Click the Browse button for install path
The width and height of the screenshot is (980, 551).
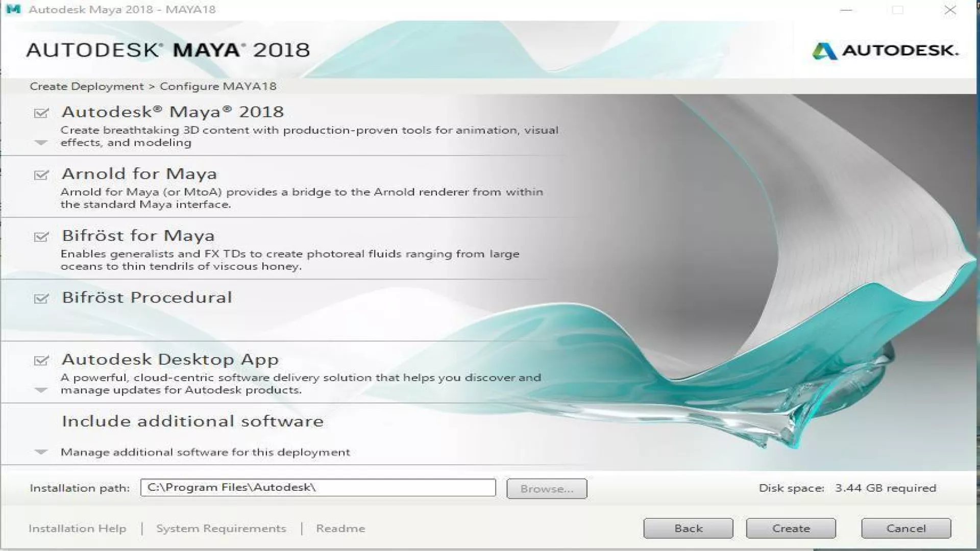click(546, 489)
